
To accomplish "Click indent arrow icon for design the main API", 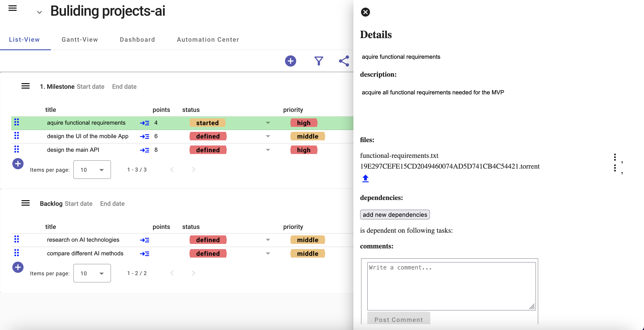I will point(144,150).
